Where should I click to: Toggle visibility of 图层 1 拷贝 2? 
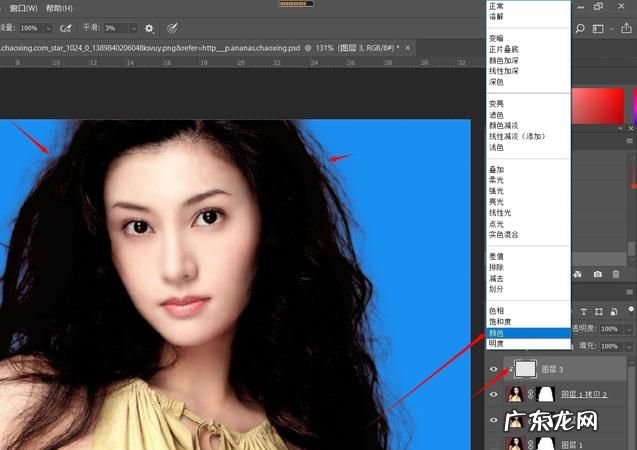(x=494, y=394)
